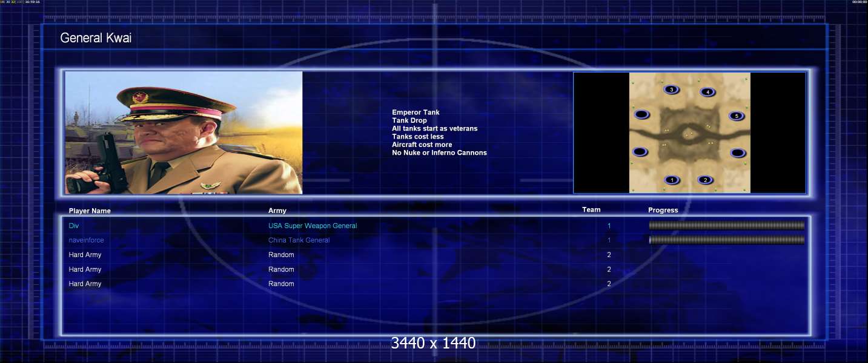
Task: Click start position marker 2 on the map
Action: (x=704, y=180)
